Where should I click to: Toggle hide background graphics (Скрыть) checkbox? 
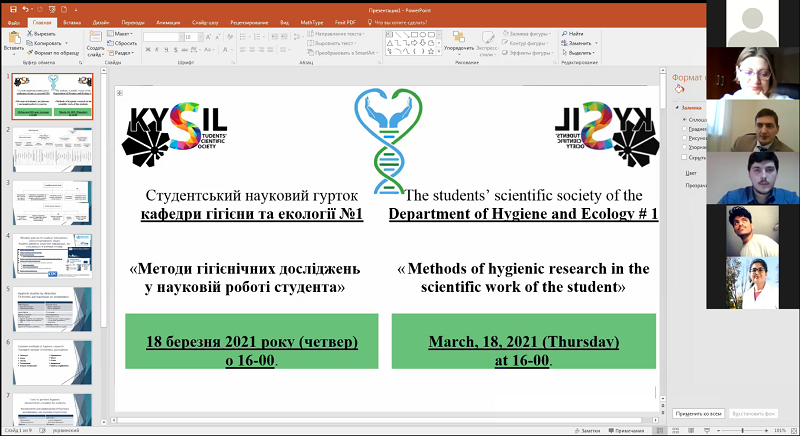click(x=685, y=157)
